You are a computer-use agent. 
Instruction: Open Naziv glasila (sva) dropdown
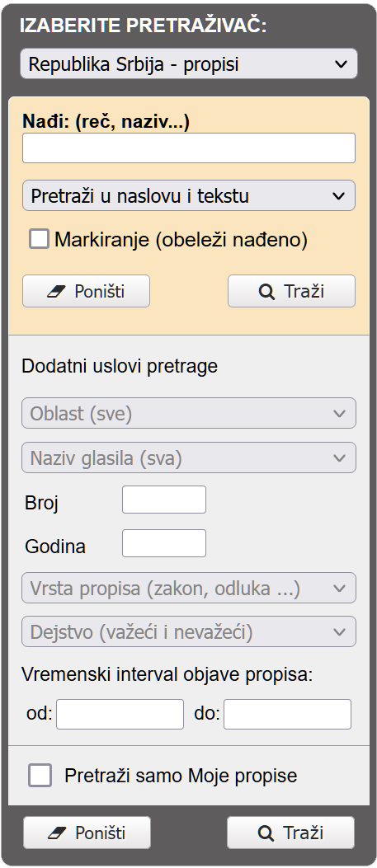(x=189, y=457)
